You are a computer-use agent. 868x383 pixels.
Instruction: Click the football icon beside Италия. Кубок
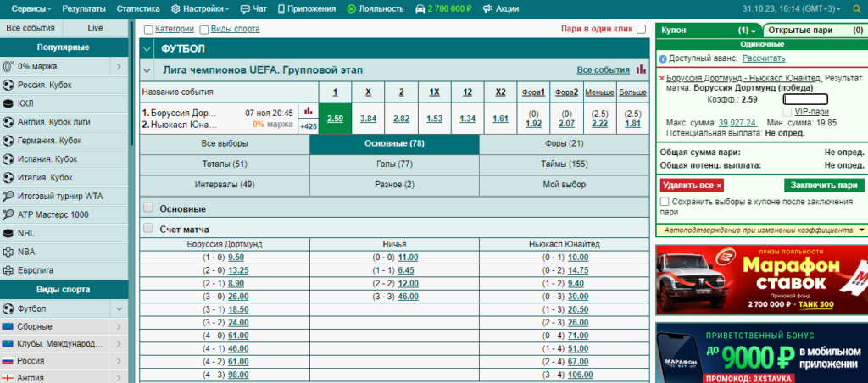[8, 178]
